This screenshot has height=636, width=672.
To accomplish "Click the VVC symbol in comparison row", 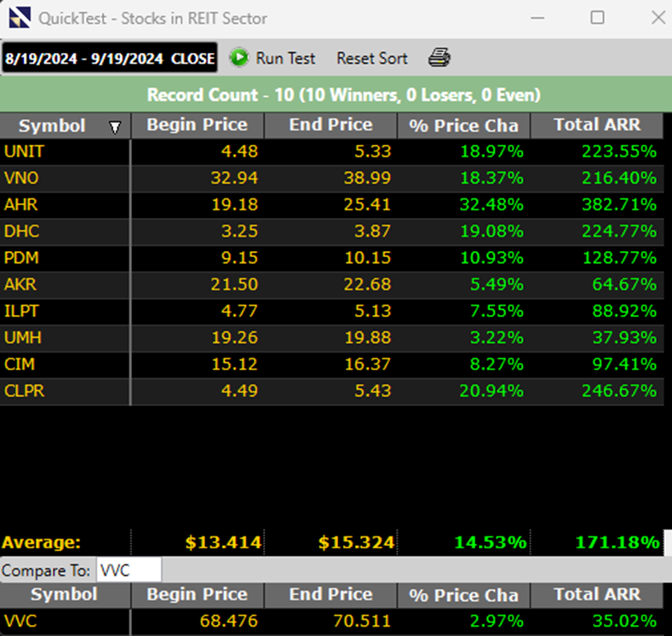I will pos(20,621).
